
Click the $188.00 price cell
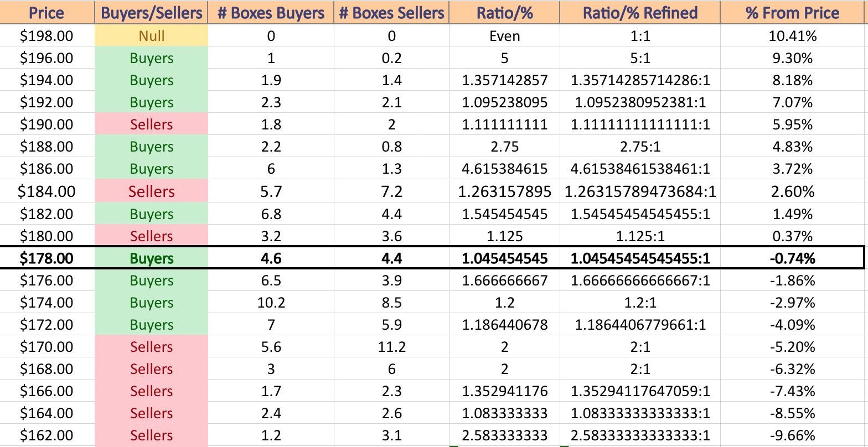[47, 147]
